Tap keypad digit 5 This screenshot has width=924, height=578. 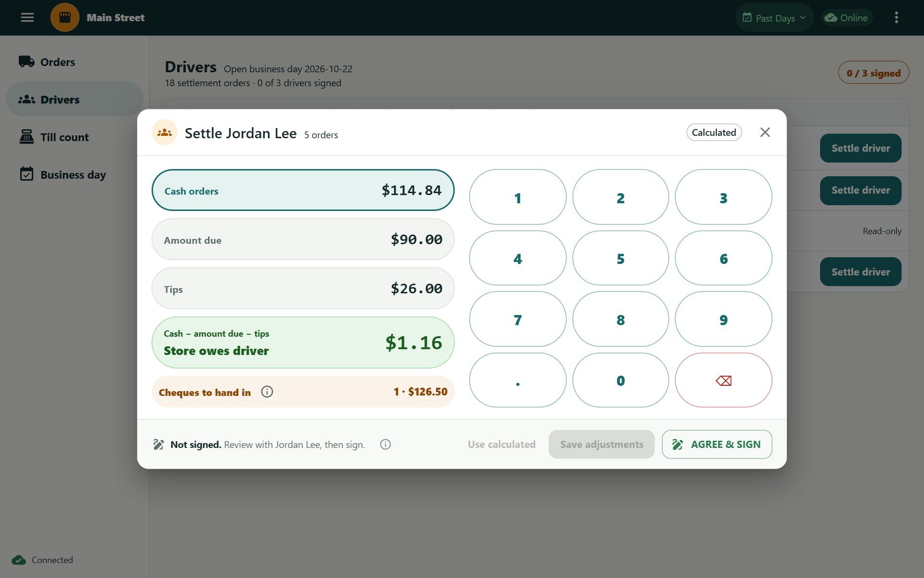pos(621,258)
